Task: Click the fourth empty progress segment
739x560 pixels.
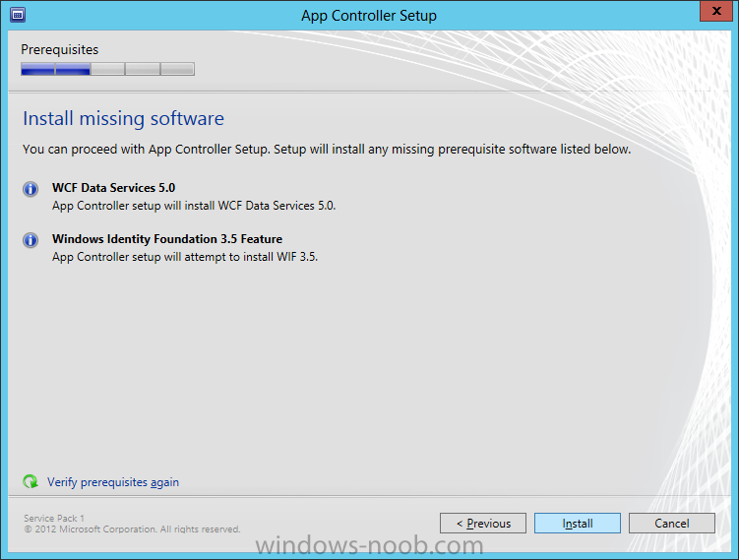Action: pos(143,69)
